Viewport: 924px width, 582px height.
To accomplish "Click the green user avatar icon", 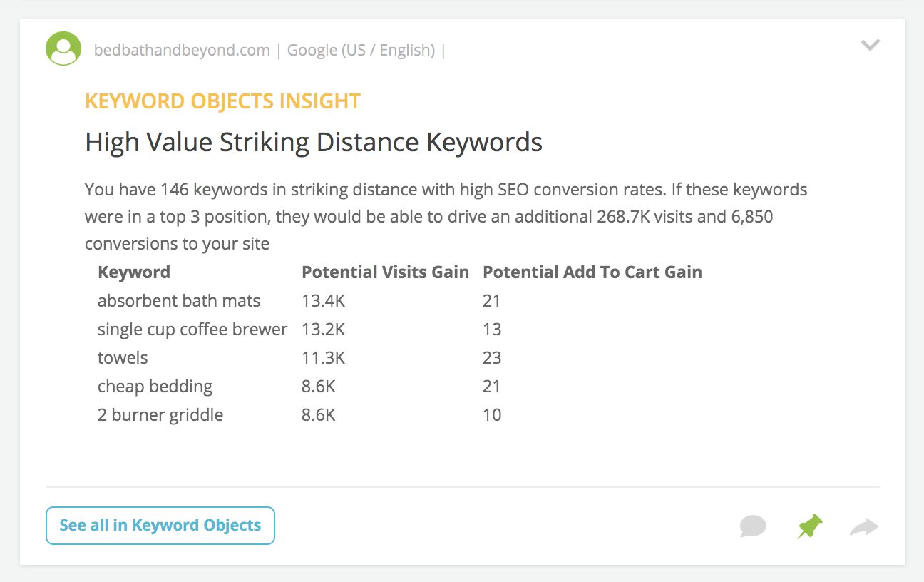I will pos(63,48).
